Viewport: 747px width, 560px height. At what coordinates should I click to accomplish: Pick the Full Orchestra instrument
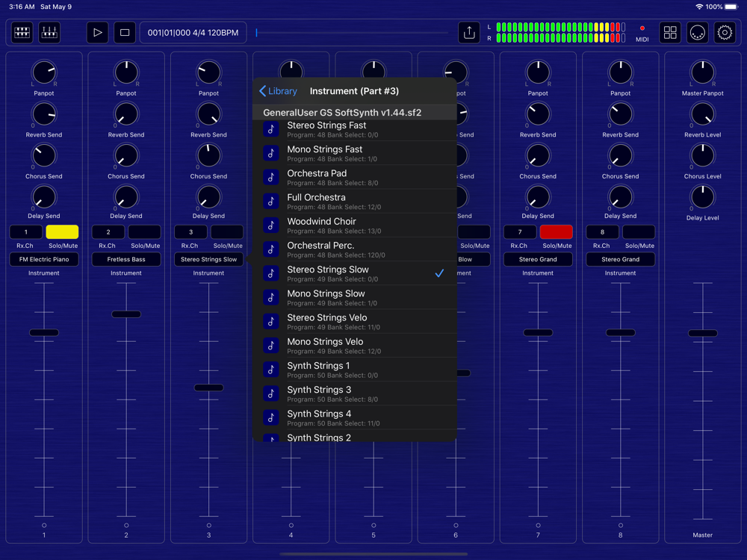(354, 201)
